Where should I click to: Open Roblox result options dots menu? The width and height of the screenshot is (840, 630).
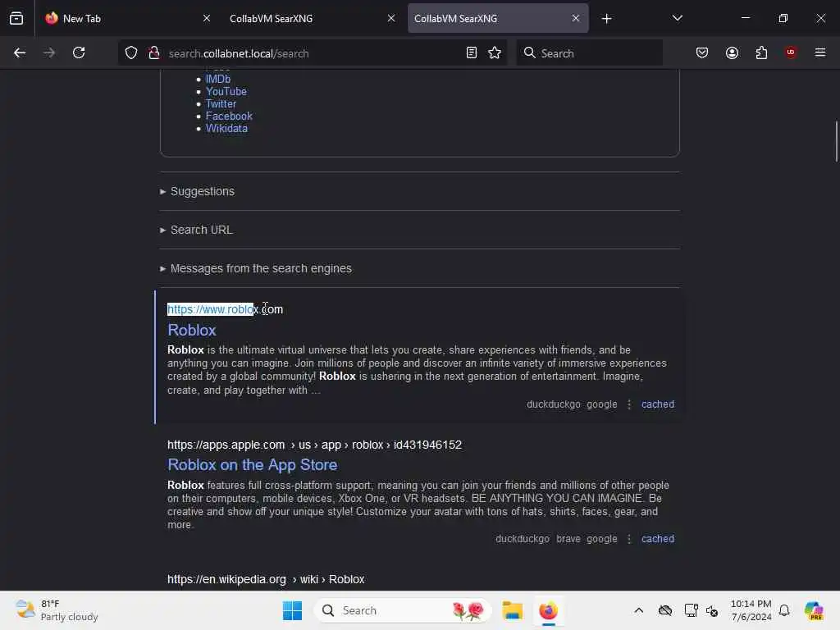629,404
